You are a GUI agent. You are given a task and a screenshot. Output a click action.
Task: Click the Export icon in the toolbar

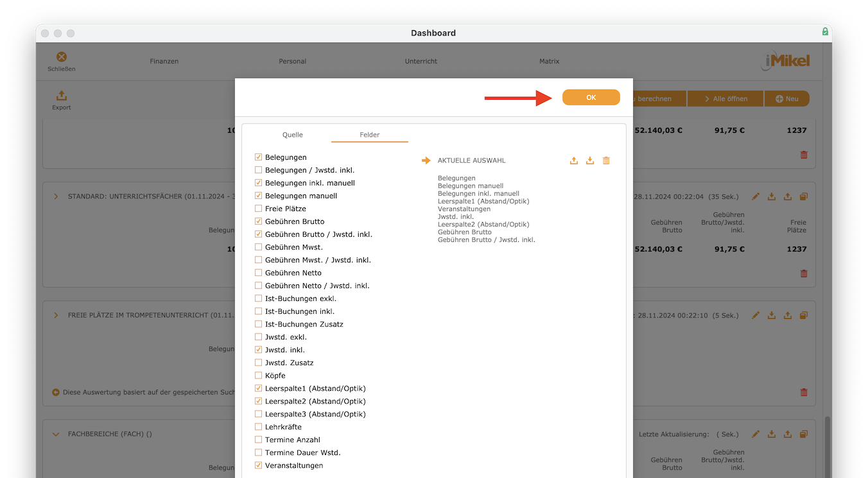[62, 96]
